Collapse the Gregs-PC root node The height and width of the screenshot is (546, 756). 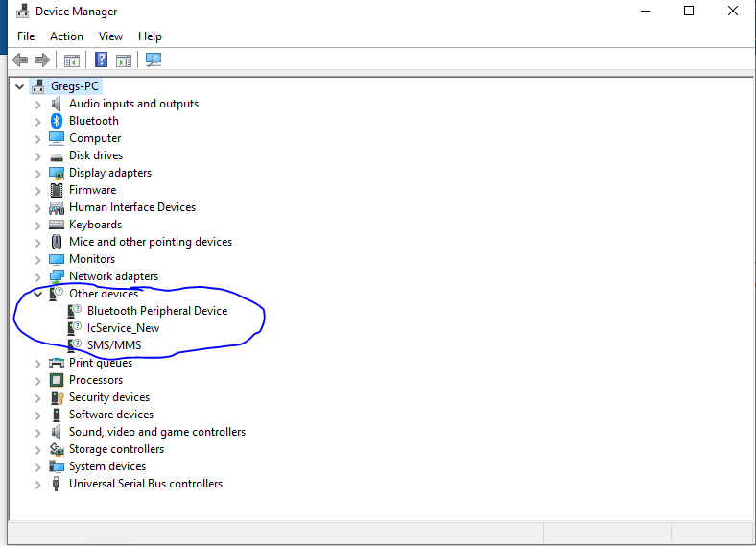coord(20,86)
